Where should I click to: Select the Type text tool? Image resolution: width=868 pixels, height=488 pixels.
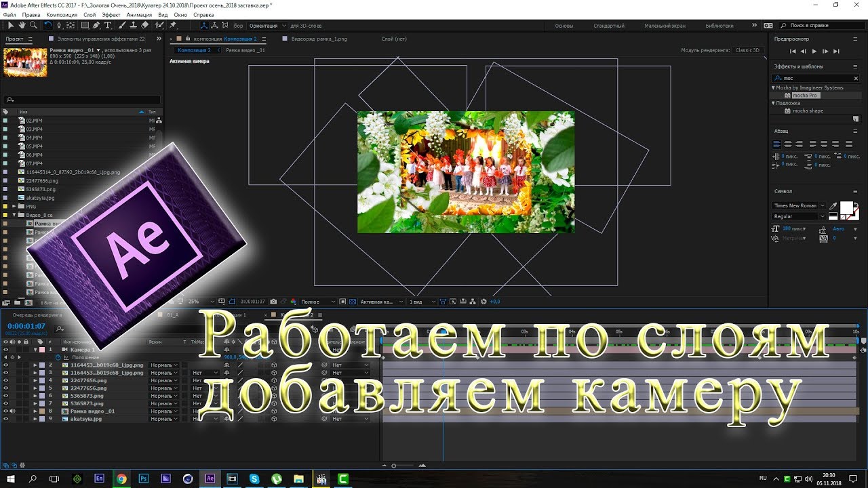(108, 26)
